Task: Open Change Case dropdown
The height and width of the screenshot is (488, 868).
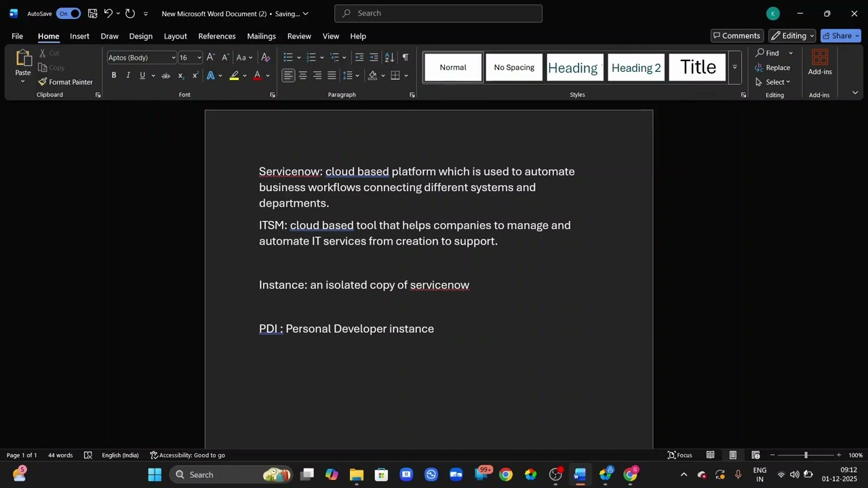Action: tap(244, 58)
